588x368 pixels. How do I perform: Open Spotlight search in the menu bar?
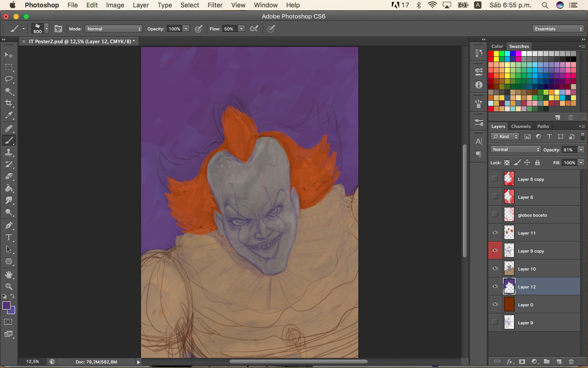(x=545, y=5)
